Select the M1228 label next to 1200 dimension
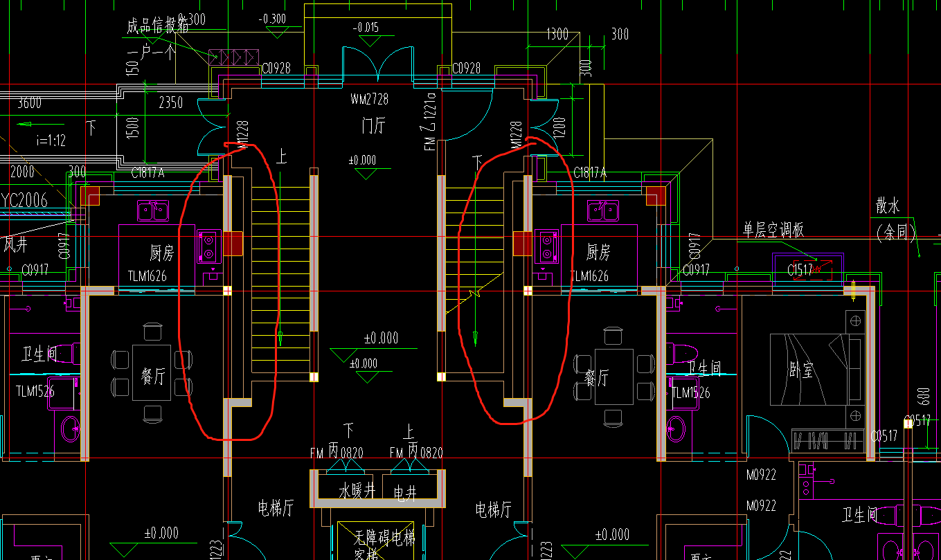This screenshot has height=560, width=941. click(x=515, y=135)
